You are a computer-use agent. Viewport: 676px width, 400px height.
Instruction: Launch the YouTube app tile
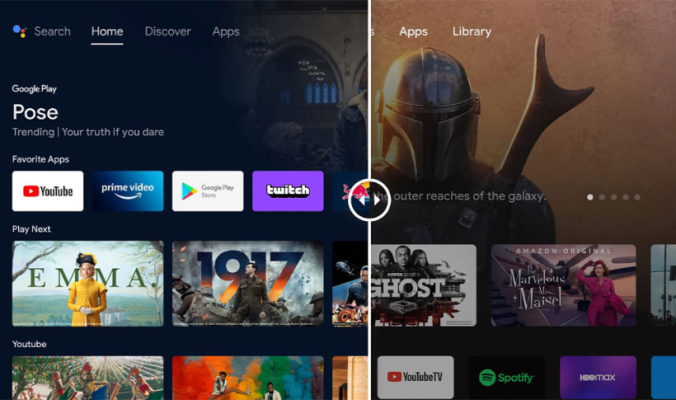coord(48,191)
